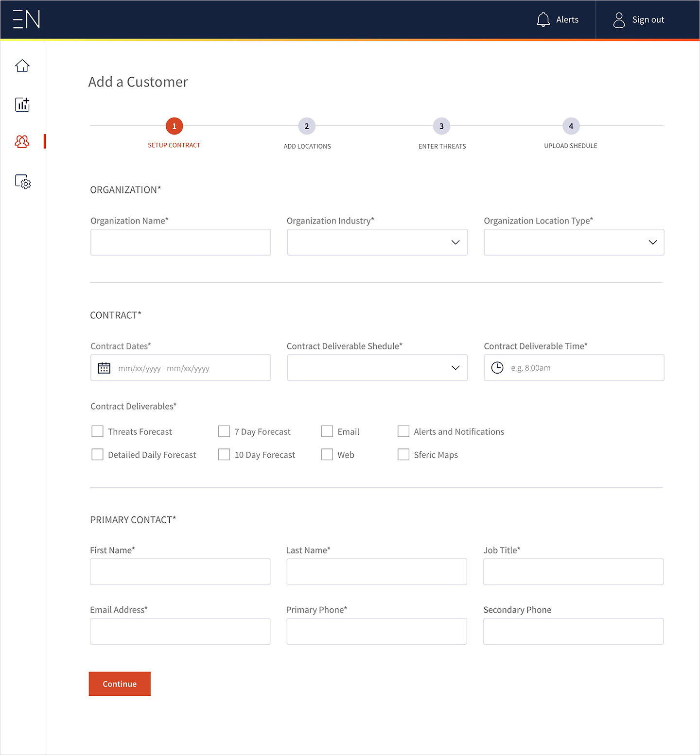Open the settings gear sidebar icon
The image size is (700, 755).
click(23, 182)
